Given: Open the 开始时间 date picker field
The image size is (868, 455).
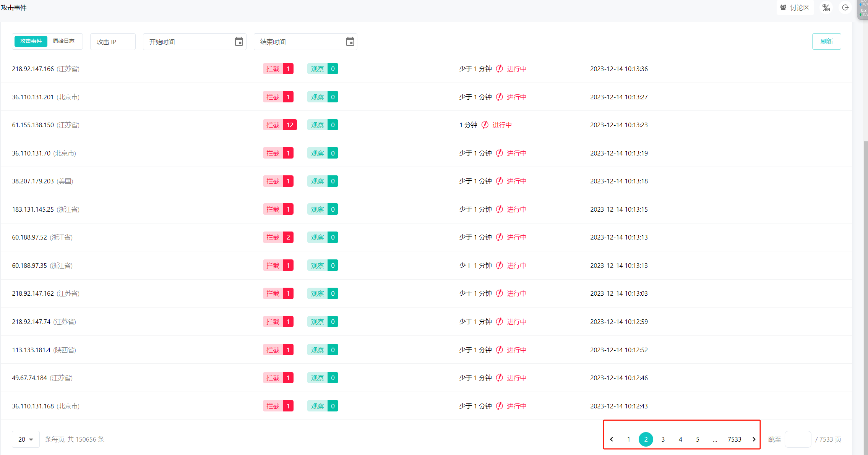Looking at the screenshot, I should 189,42.
